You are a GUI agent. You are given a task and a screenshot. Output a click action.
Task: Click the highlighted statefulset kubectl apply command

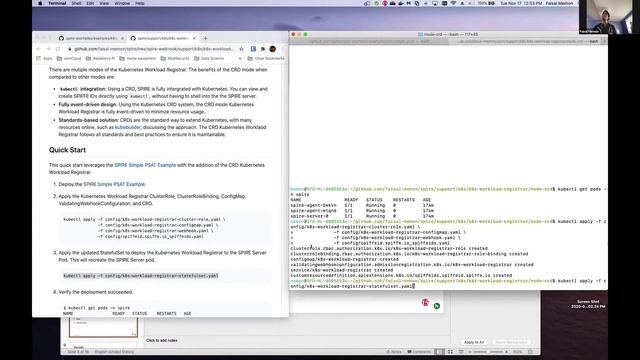click(140, 276)
